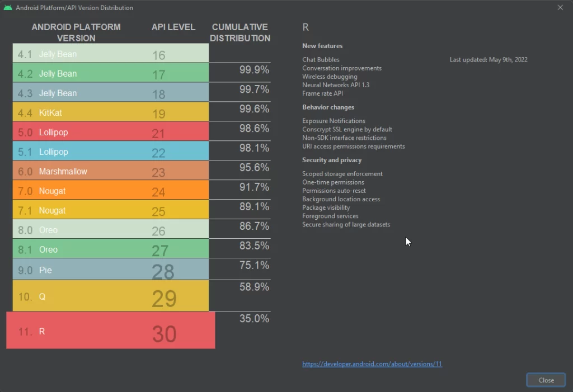Image resolution: width=573 pixels, height=392 pixels.
Task: Click the 35.0% cumulative distribution value
Action: [255, 318]
